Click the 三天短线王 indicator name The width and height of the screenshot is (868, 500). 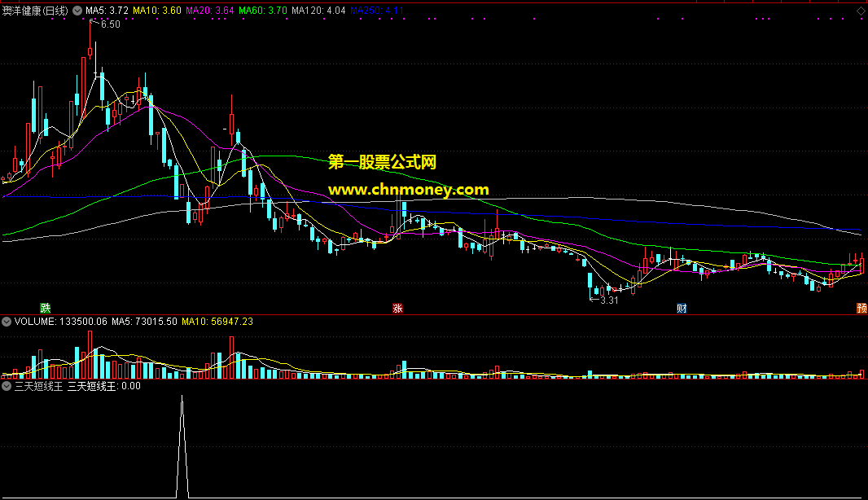(39, 386)
